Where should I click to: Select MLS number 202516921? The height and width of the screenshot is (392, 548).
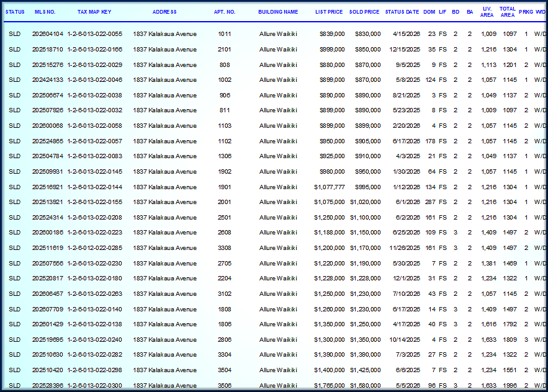(x=48, y=187)
